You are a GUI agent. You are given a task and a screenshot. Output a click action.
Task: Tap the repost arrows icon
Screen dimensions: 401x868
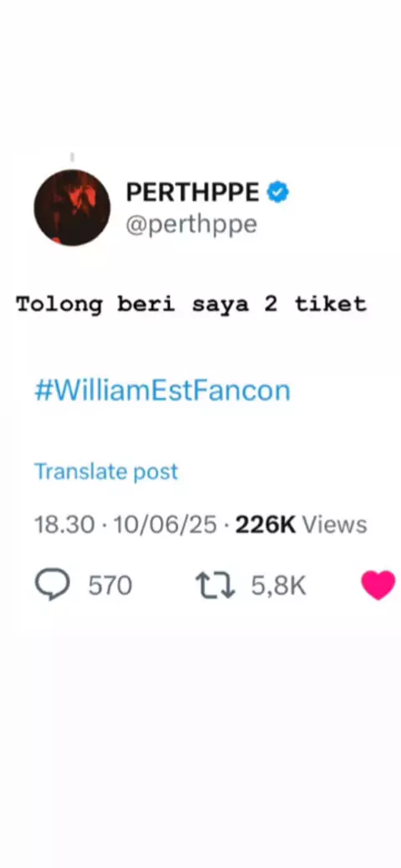click(216, 586)
